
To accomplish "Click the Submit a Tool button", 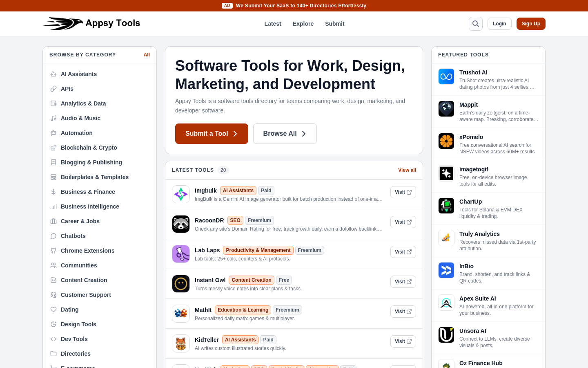I will point(212,134).
